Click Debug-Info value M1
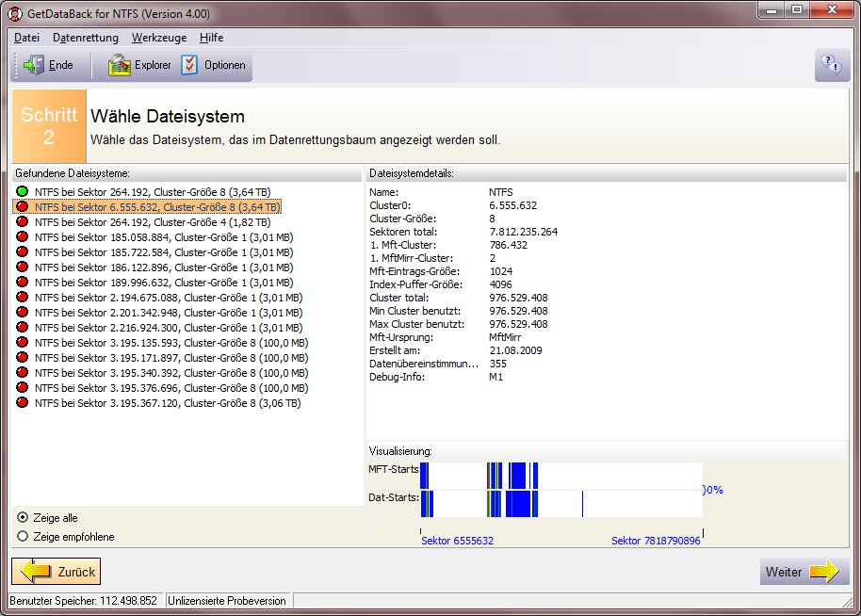The width and height of the screenshot is (861, 616). tap(495, 377)
